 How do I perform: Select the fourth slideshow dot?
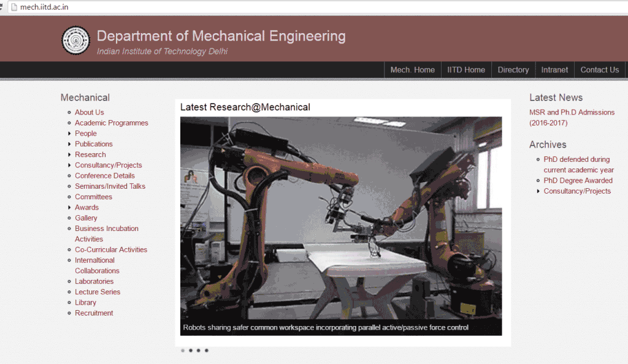[206, 351]
